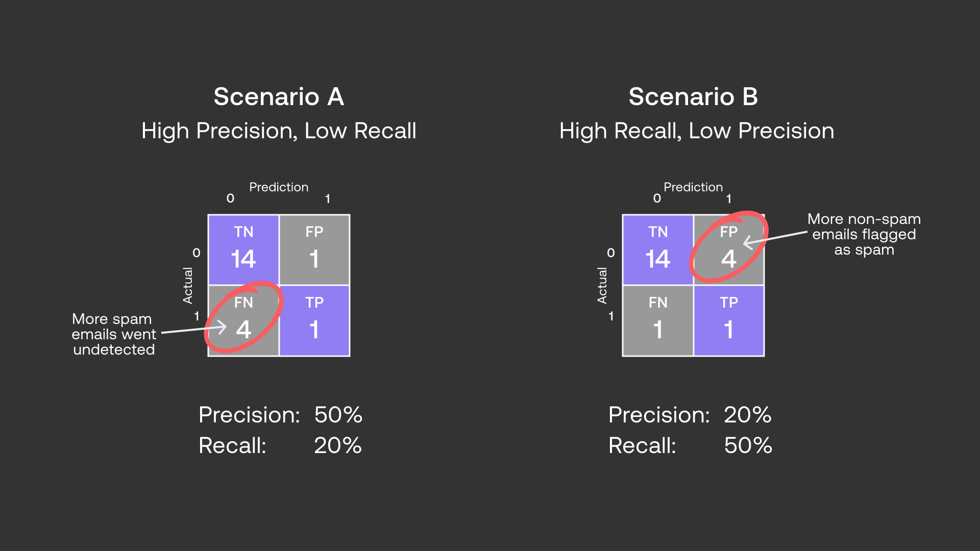Click Scenario B's Precision 20% value
Screen dimensions: 980x551
[748, 415]
